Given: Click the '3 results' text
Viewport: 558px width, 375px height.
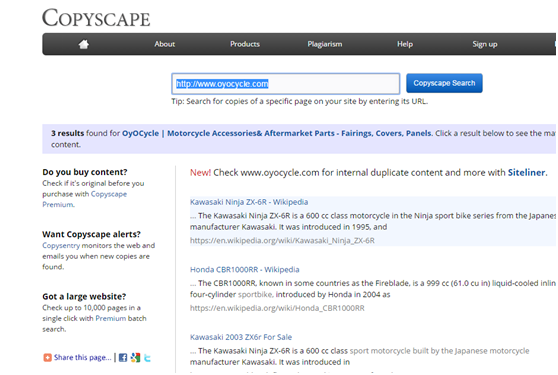Looking at the screenshot, I should [68, 133].
